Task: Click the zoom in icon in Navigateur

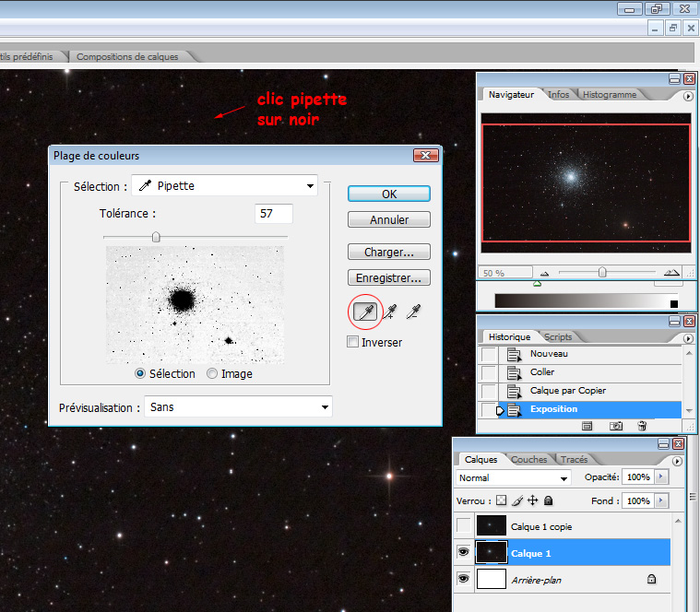Action: click(671, 273)
